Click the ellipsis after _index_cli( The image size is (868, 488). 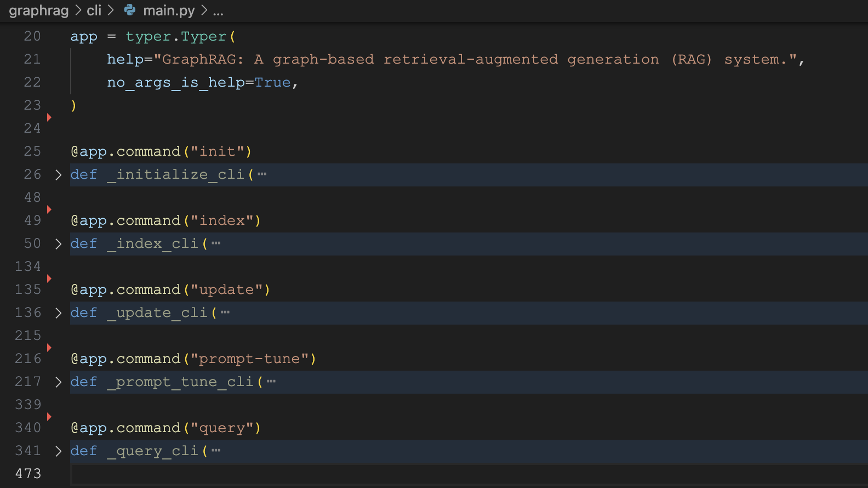[216, 243]
